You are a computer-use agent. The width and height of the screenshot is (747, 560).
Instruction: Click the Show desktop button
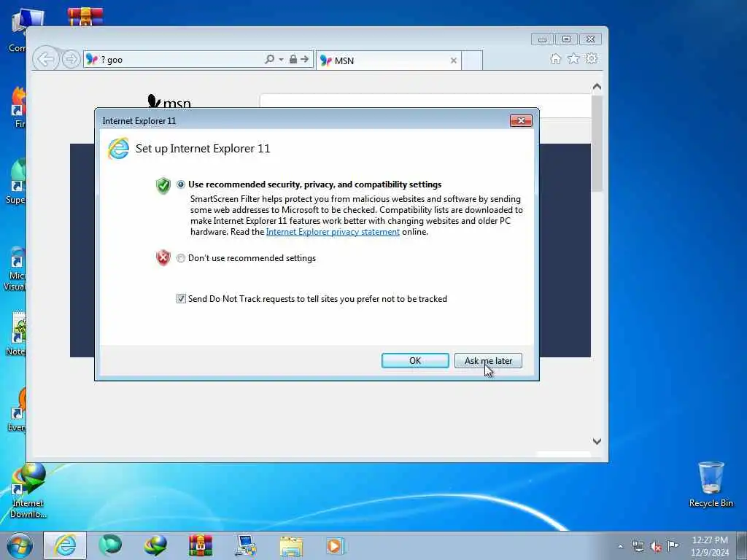click(x=742, y=545)
